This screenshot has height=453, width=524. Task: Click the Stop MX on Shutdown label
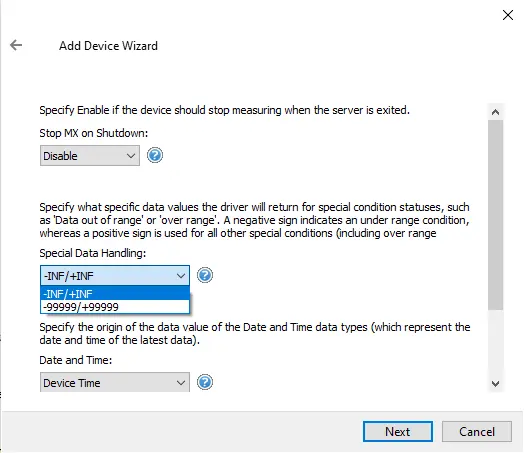point(94,133)
